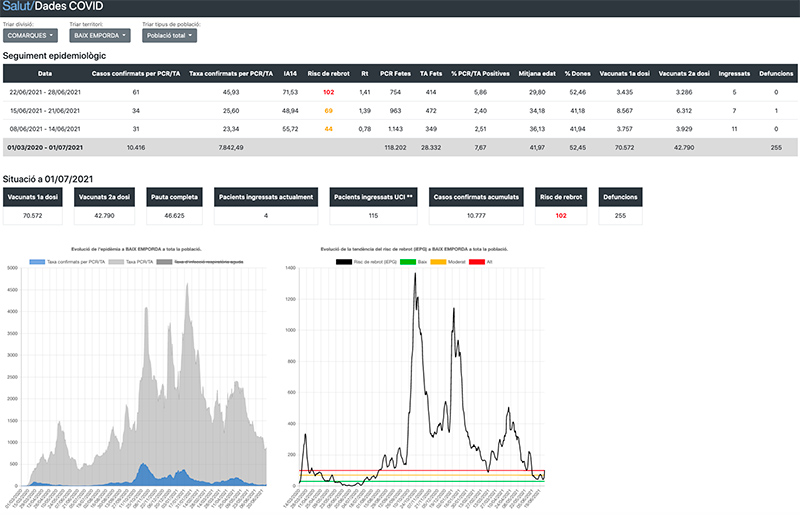Click the epidemic evolution chart title
Screen dimensions: 800x515
tap(136, 249)
